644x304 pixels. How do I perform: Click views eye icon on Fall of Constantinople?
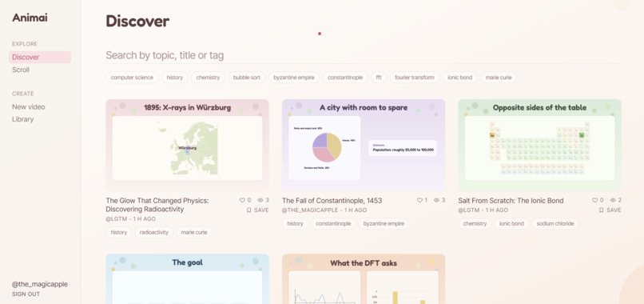436,200
